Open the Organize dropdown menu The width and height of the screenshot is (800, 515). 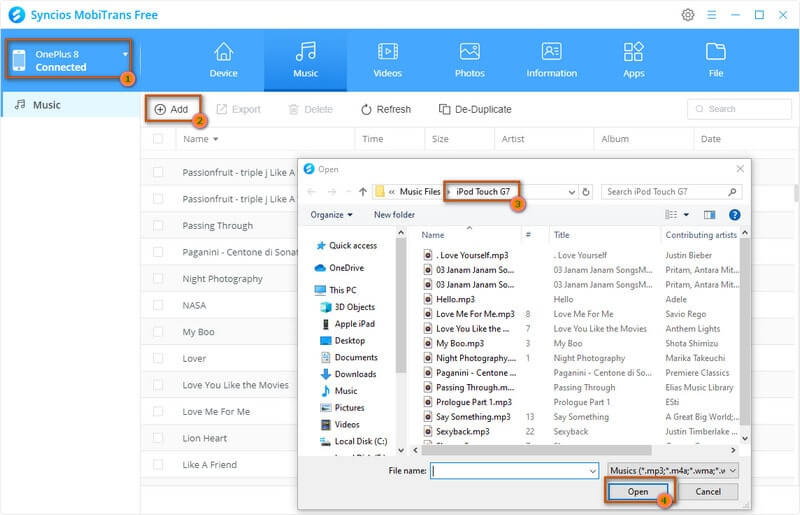tap(331, 215)
